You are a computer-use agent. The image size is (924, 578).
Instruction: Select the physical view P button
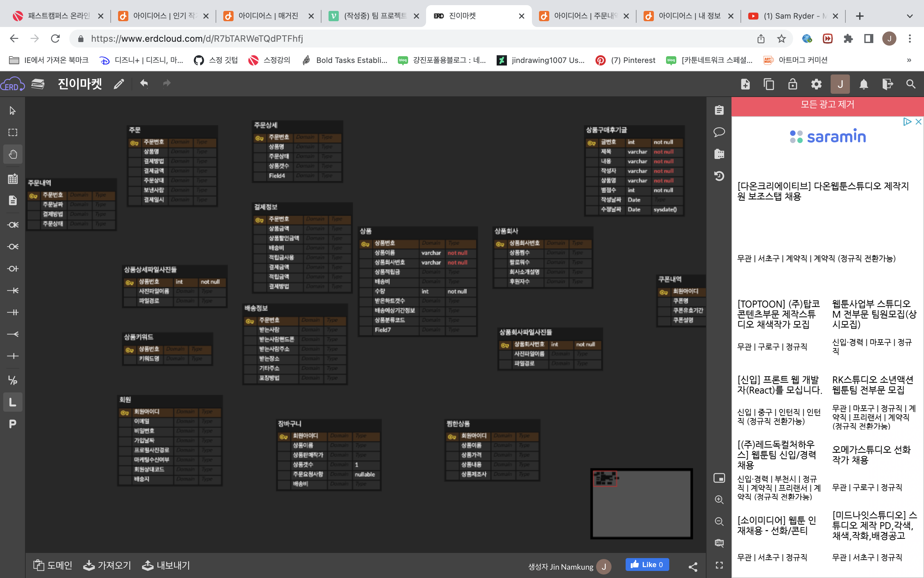tap(13, 424)
